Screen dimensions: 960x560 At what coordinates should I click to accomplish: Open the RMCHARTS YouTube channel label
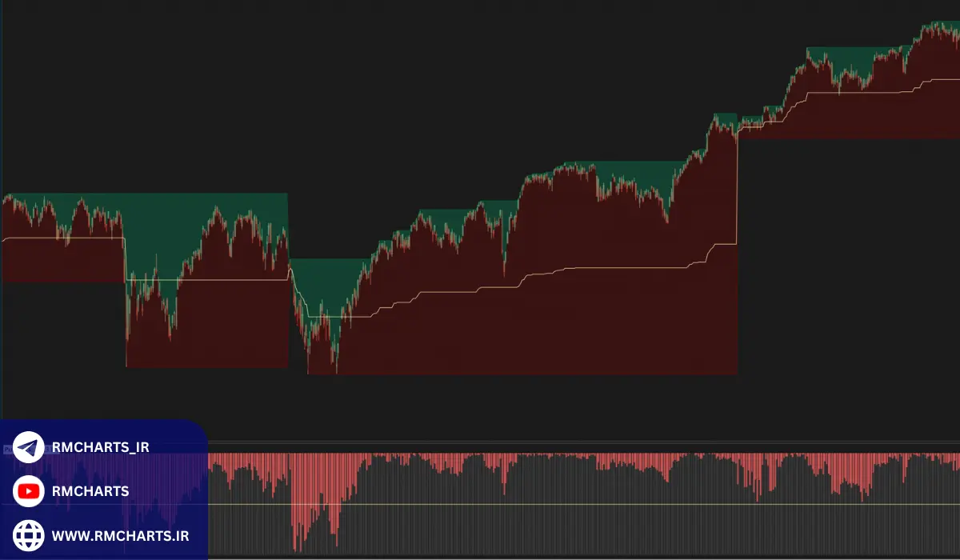point(90,491)
